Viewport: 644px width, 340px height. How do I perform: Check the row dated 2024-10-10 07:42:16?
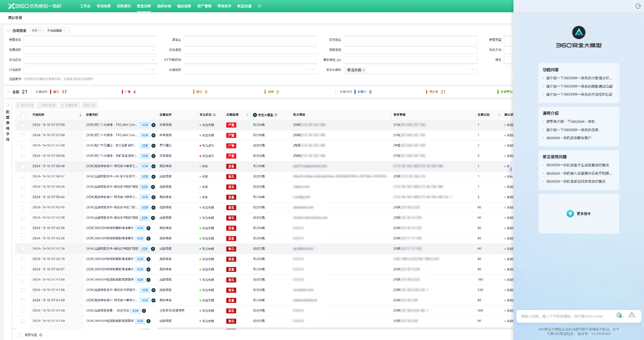(23, 259)
